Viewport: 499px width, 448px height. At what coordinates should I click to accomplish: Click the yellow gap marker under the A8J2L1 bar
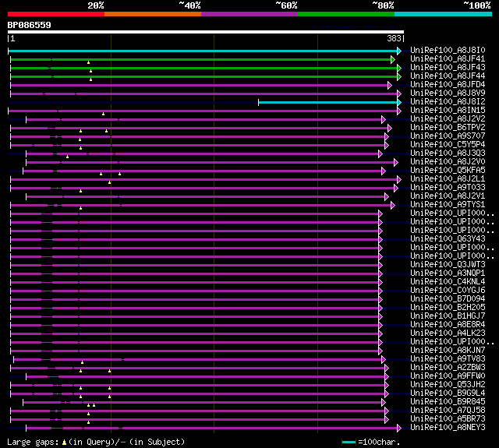(109, 182)
